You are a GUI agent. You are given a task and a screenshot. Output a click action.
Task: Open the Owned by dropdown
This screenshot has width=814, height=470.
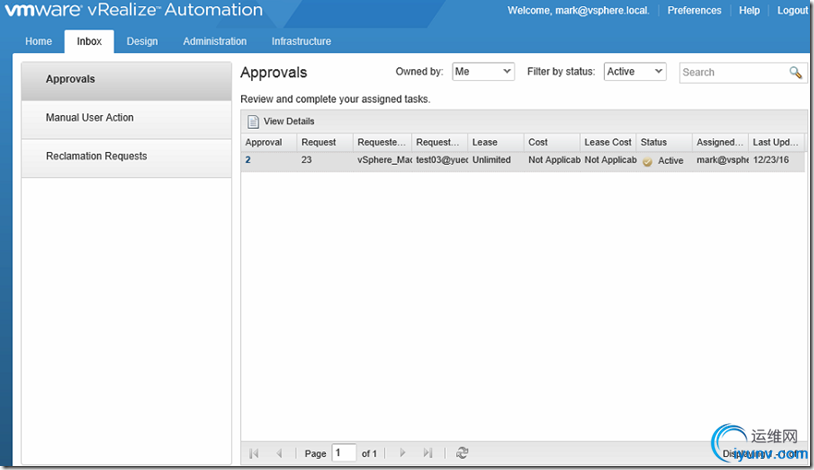[483, 72]
